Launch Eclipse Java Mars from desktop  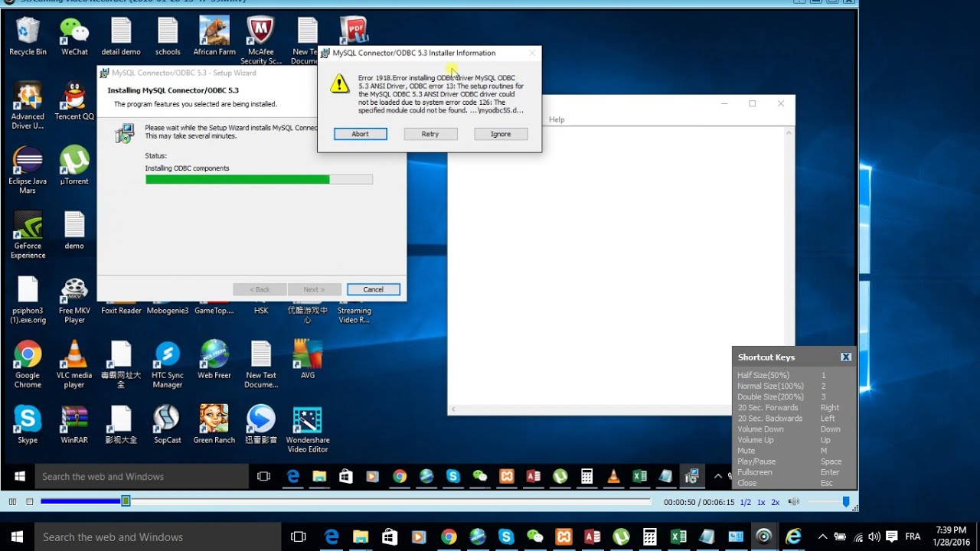pyautogui.click(x=28, y=169)
